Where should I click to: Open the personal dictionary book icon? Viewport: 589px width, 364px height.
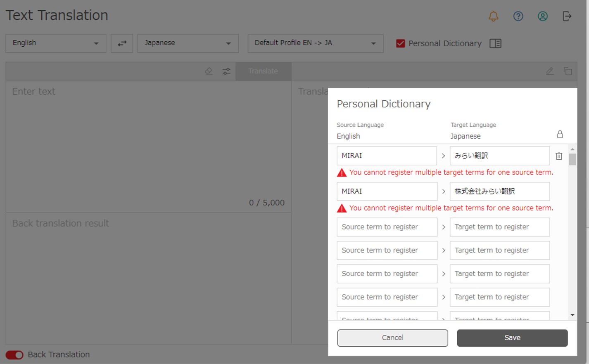point(495,43)
